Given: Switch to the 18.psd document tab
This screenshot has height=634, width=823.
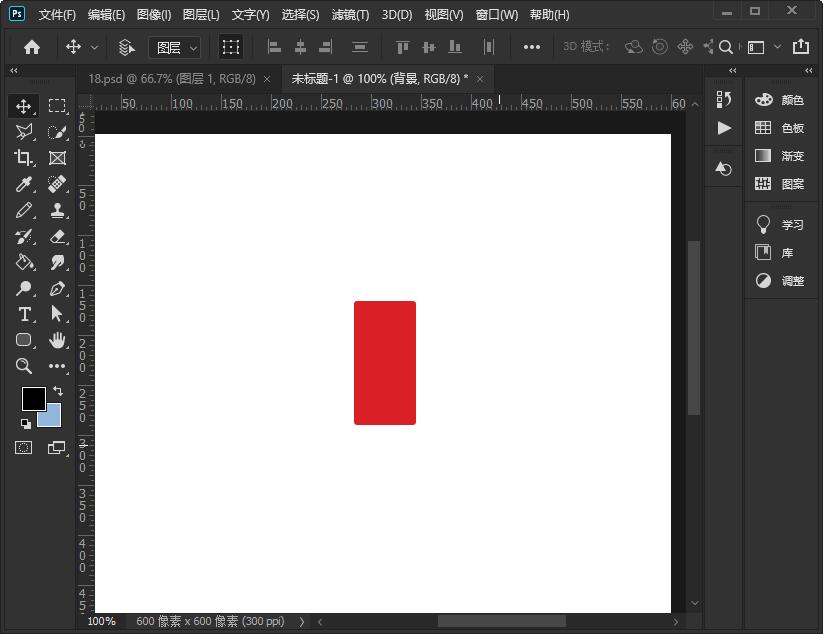Looking at the screenshot, I should coord(171,78).
